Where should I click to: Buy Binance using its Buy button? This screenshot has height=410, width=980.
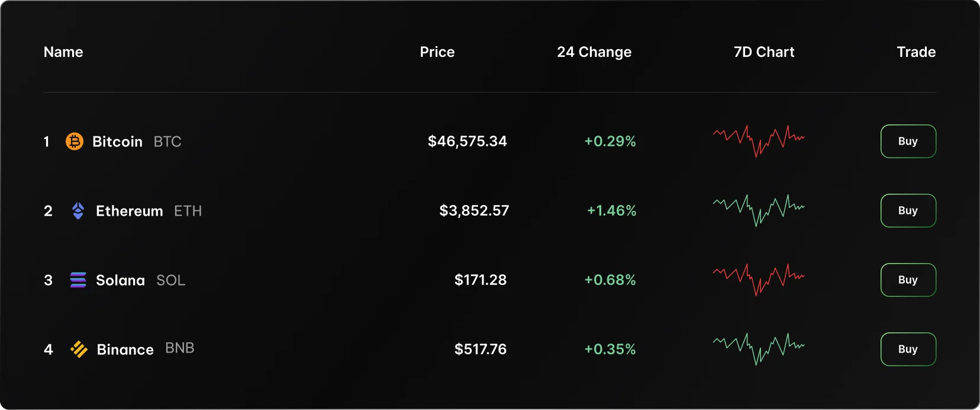coord(908,349)
